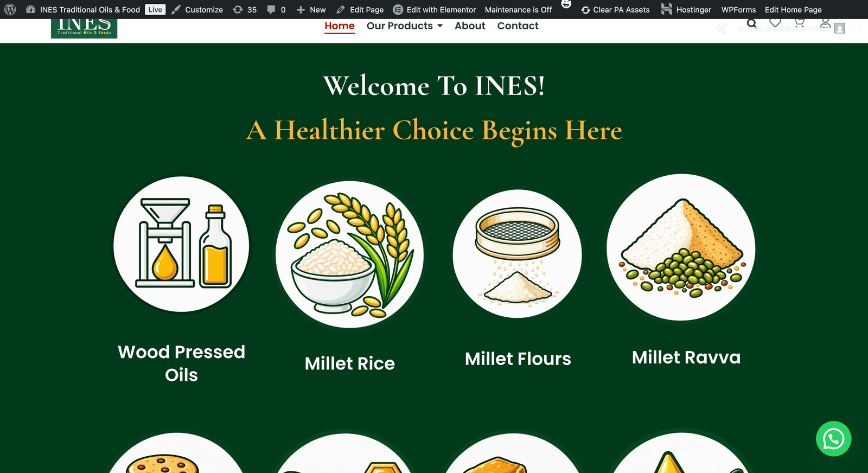868x473 pixels.
Task: Open the Millet Rice text link
Action: [x=350, y=363]
